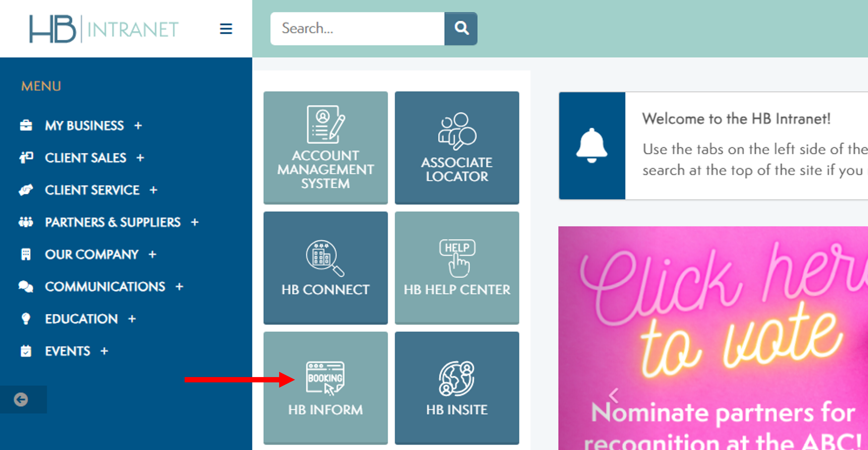Click the search magnifier icon

coord(461,28)
